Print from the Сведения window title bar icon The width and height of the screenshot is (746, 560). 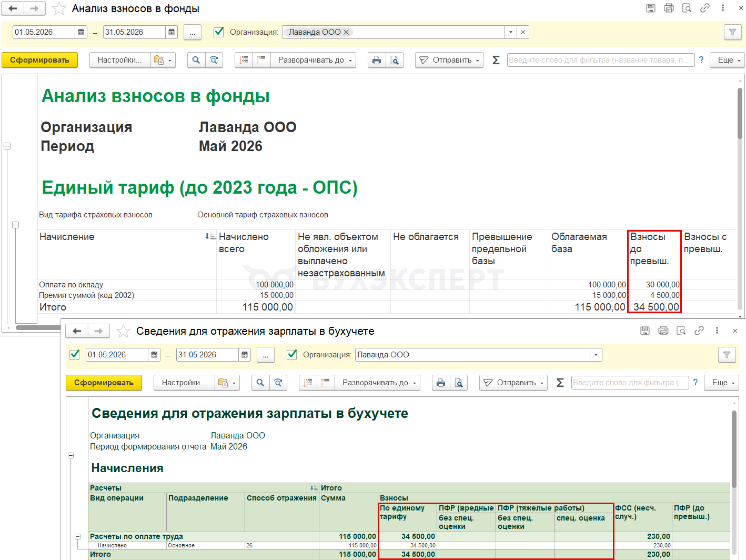point(663,331)
